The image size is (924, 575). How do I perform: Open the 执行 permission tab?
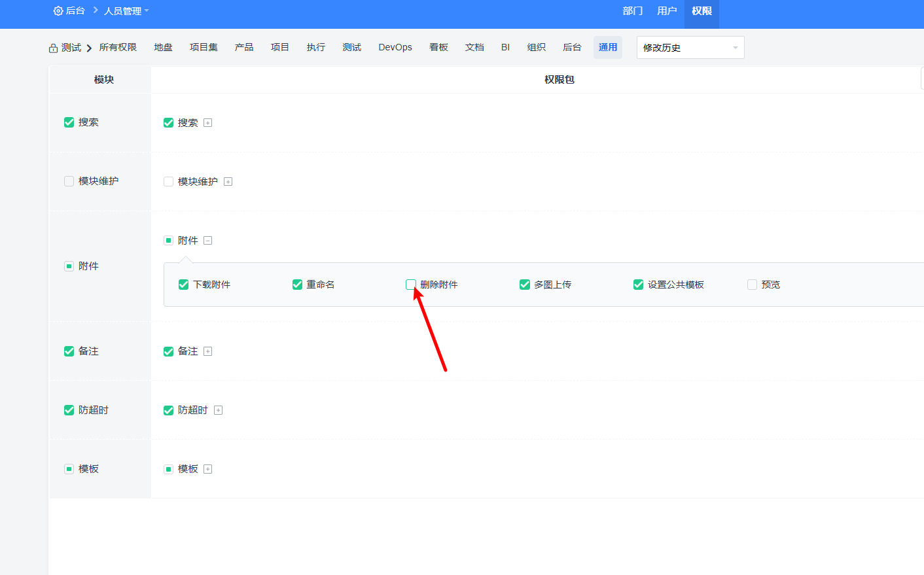pos(316,47)
